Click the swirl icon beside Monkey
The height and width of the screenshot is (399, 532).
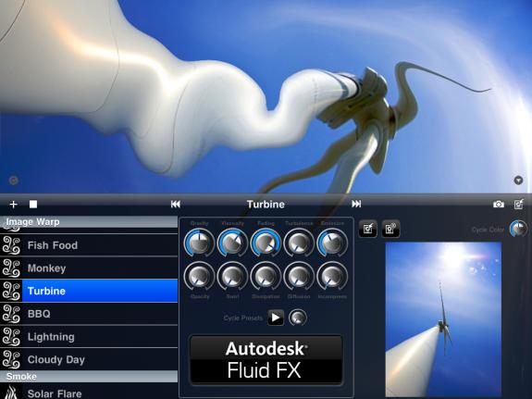(x=11, y=268)
